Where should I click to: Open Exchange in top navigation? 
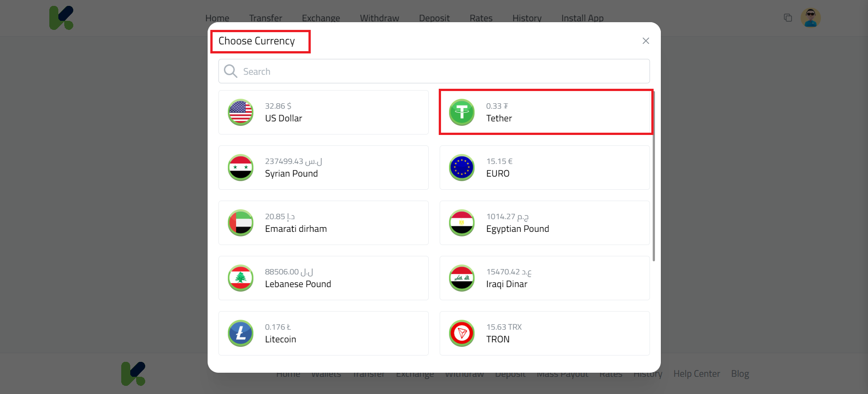(321, 18)
